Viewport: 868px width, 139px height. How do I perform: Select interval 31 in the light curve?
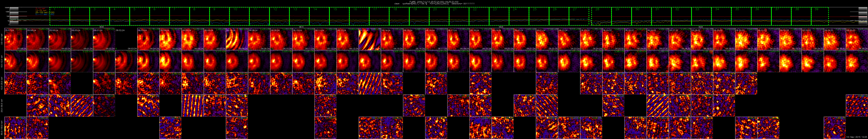click(x=662, y=16)
